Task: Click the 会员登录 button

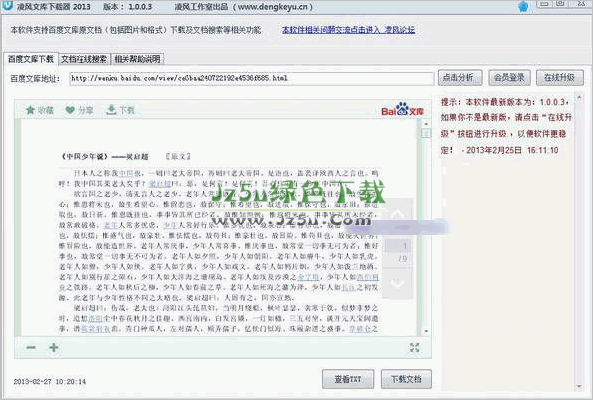Action: tap(509, 78)
